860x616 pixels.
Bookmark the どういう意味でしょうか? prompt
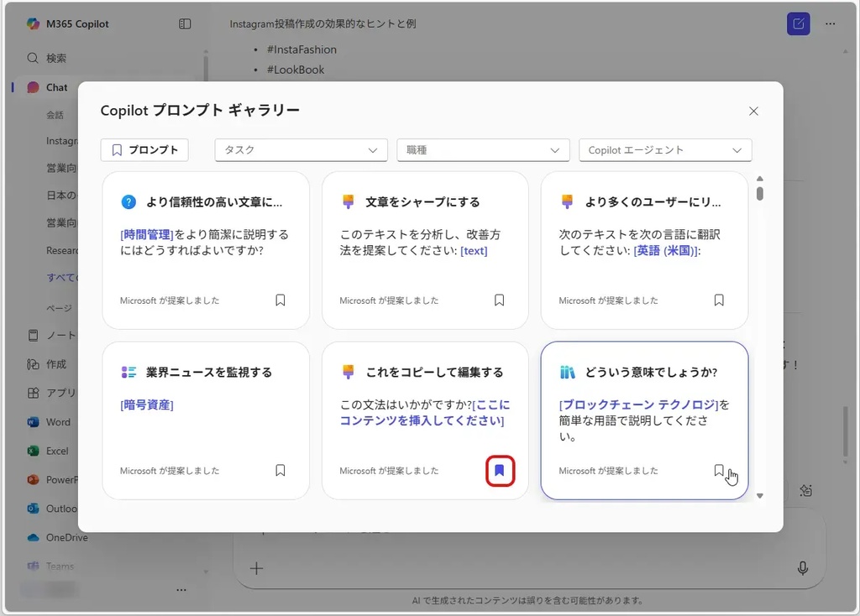pyautogui.click(x=719, y=471)
